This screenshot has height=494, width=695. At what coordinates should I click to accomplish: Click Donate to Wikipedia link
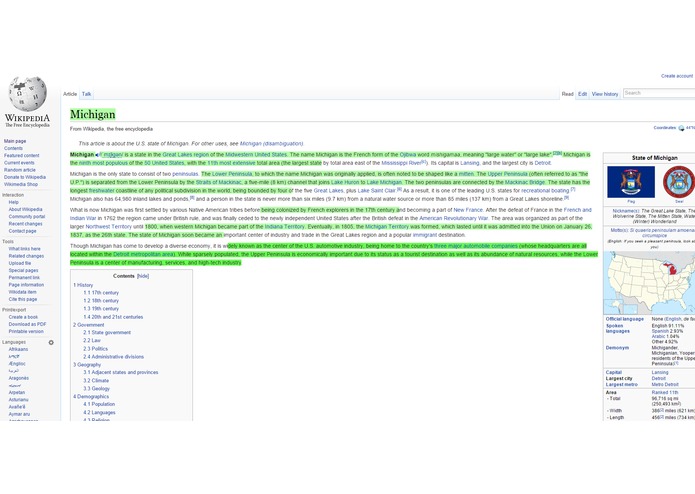point(25,177)
